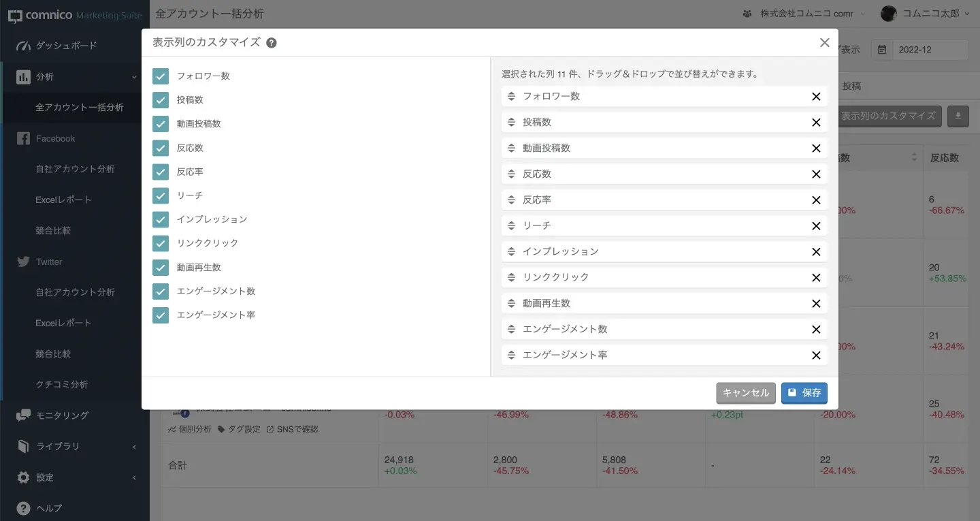Open the タグ設定 link
Screen dimensions: 980x521
pyautogui.click(x=239, y=429)
